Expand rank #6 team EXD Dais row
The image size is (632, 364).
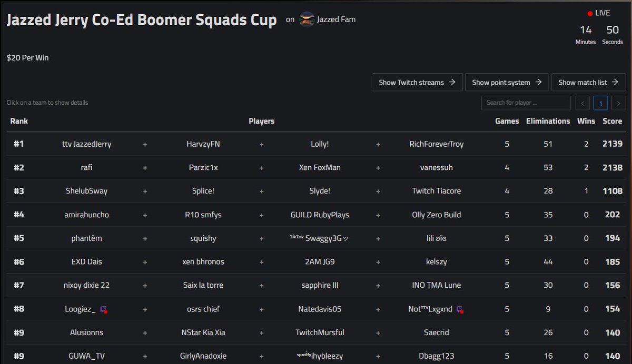click(316, 262)
